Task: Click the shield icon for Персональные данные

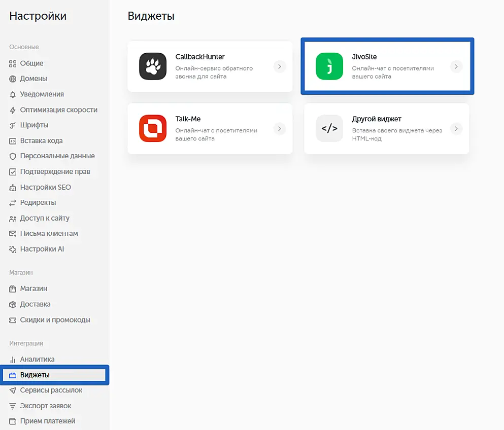Action: 13,156
